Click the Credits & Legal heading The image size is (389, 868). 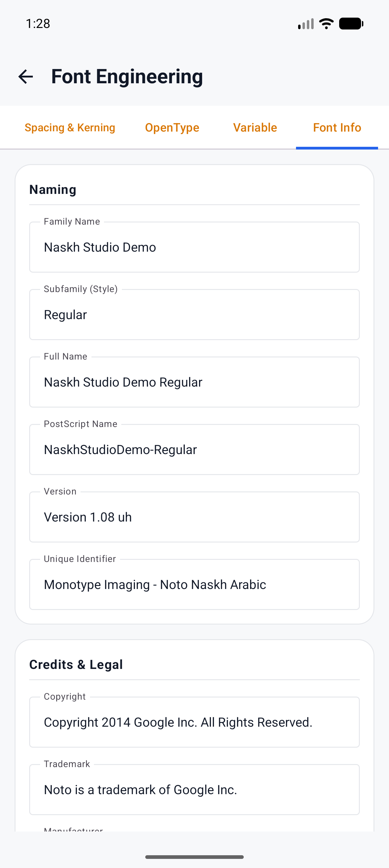pyautogui.click(x=76, y=664)
